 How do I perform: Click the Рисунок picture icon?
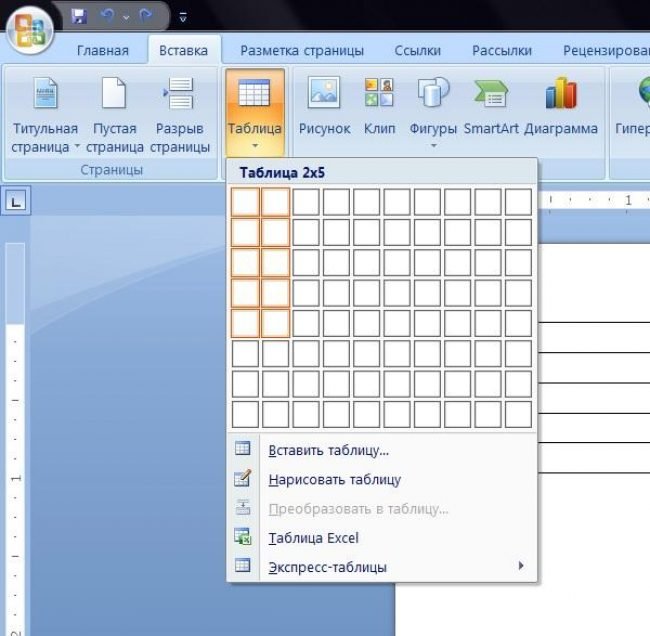pyautogui.click(x=324, y=105)
